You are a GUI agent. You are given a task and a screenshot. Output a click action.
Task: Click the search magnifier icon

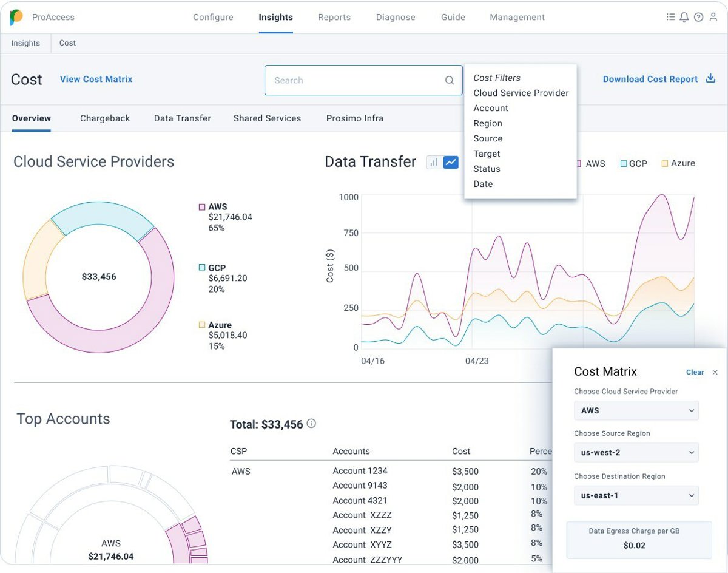(450, 80)
